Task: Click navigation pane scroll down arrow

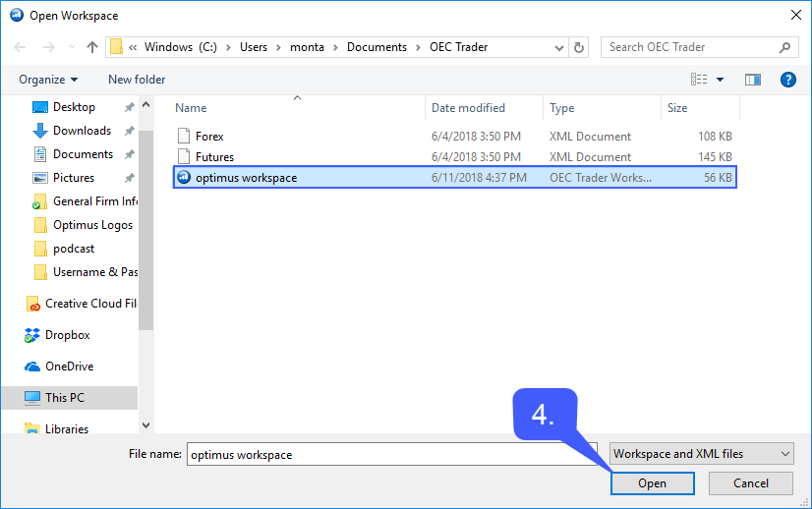Action: (x=146, y=425)
